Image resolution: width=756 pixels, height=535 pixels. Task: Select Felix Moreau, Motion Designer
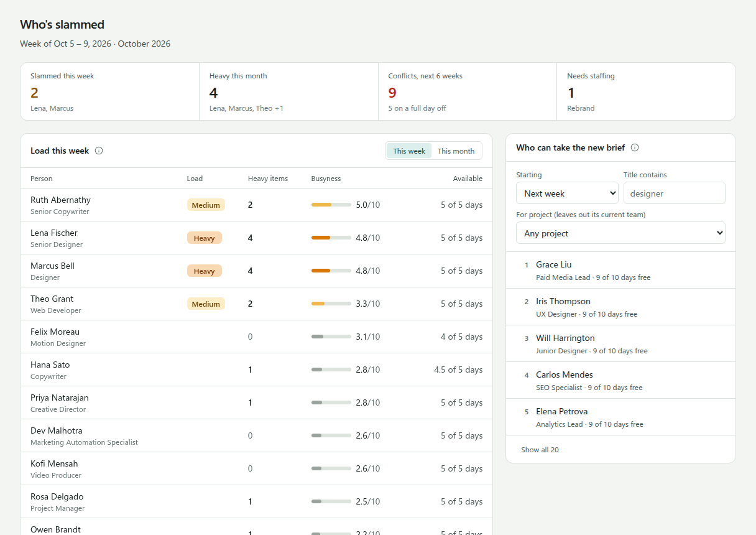tap(256, 337)
